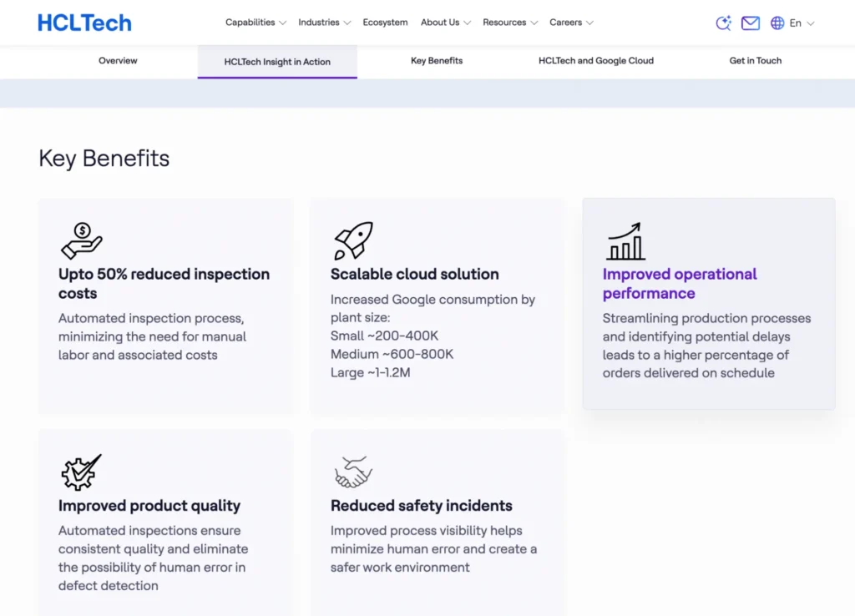Open the En language dropdown
Screen dimensions: 855x616
point(802,23)
